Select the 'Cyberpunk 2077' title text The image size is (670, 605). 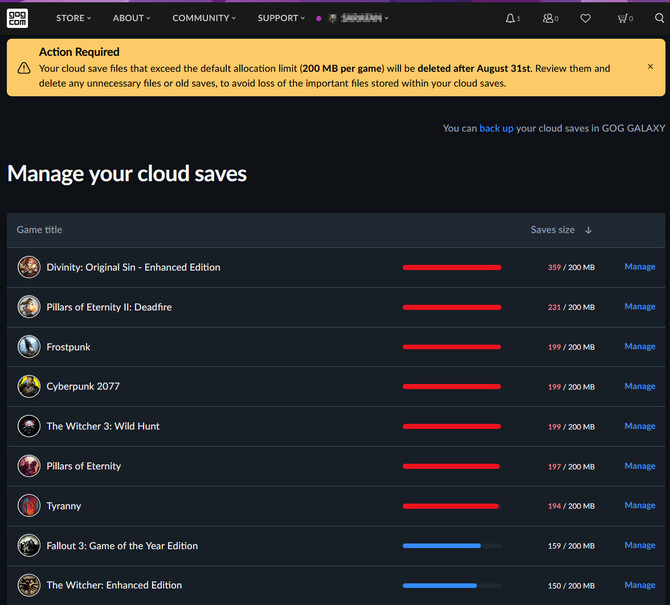coord(83,386)
